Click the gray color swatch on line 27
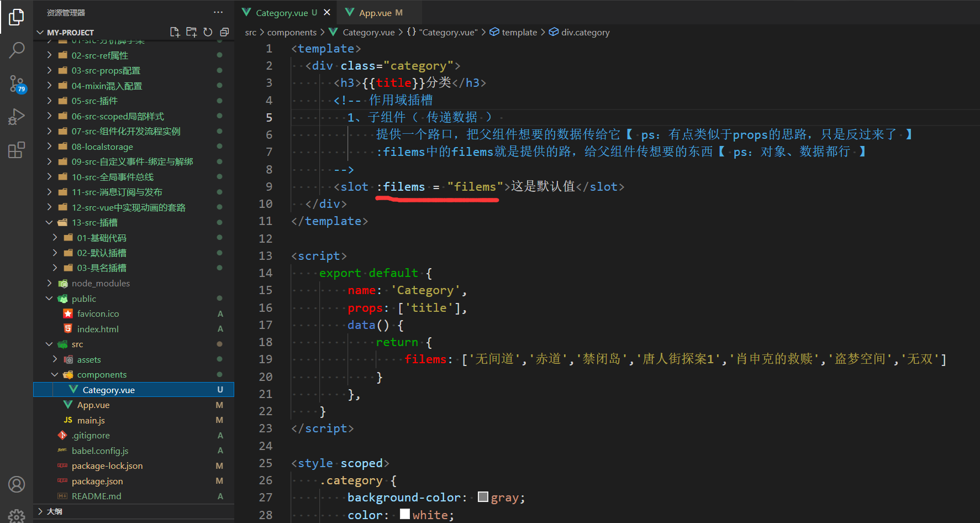980x523 pixels. (483, 496)
